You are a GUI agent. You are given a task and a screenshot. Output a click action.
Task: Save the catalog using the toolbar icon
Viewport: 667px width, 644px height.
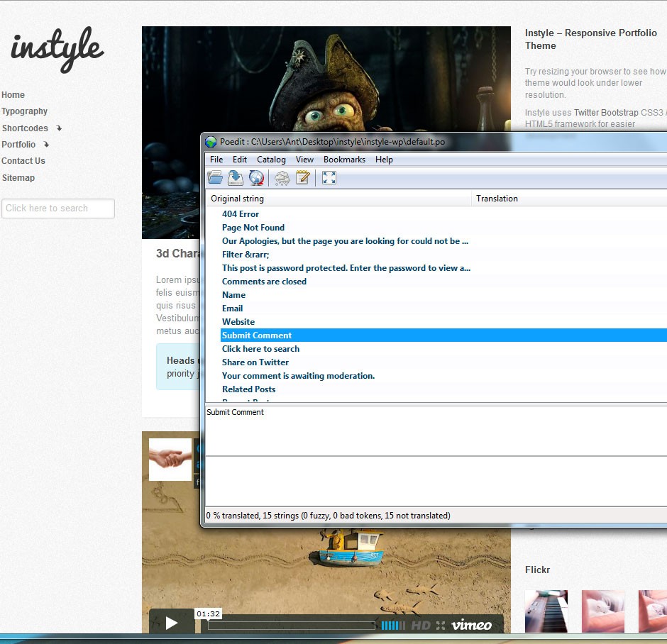(236, 178)
